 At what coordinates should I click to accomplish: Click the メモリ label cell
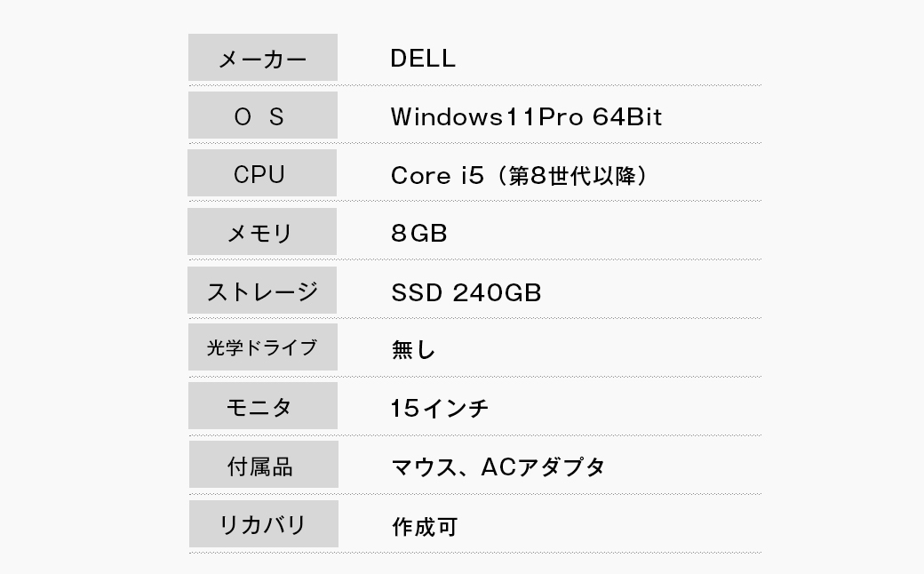coord(262,233)
